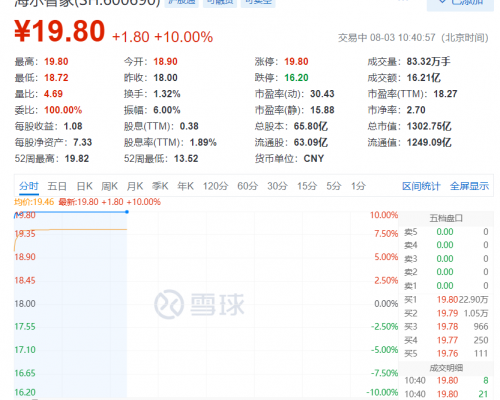Open 区间统计 range statistics link

click(421, 186)
